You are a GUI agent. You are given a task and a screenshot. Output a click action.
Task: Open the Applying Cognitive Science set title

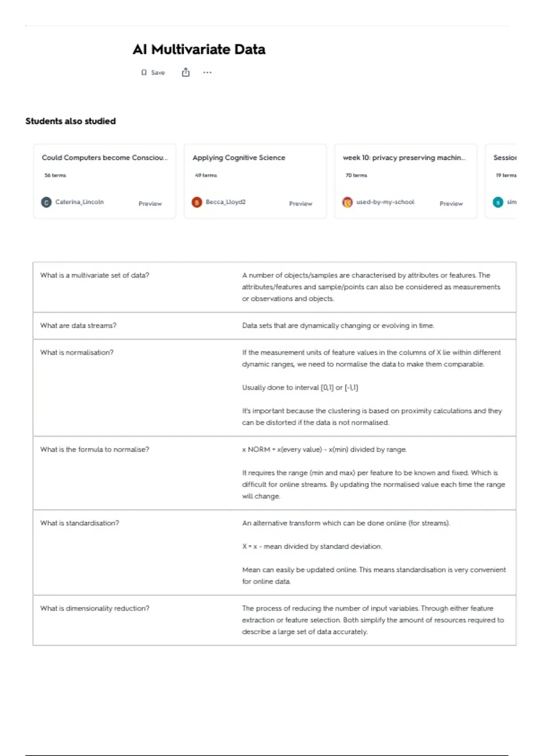click(x=239, y=158)
